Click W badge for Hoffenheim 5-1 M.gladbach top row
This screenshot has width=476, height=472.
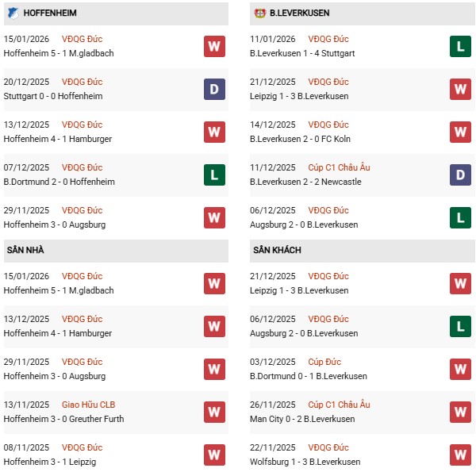tap(213, 46)
